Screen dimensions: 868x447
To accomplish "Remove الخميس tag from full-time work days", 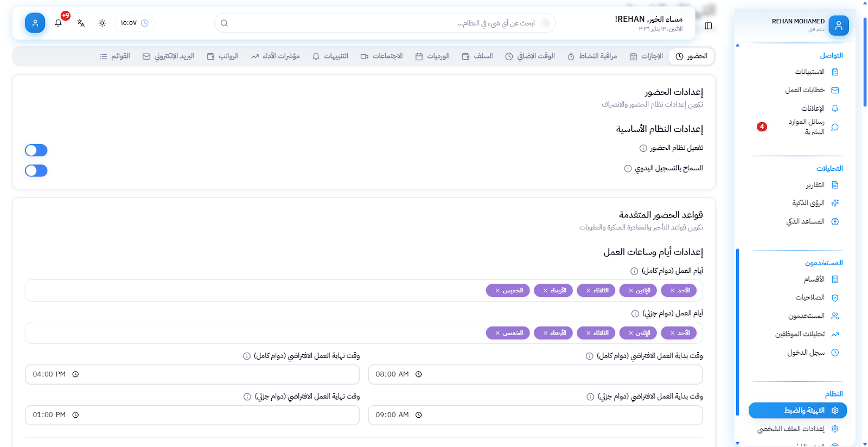I will (x=497, y=291).
